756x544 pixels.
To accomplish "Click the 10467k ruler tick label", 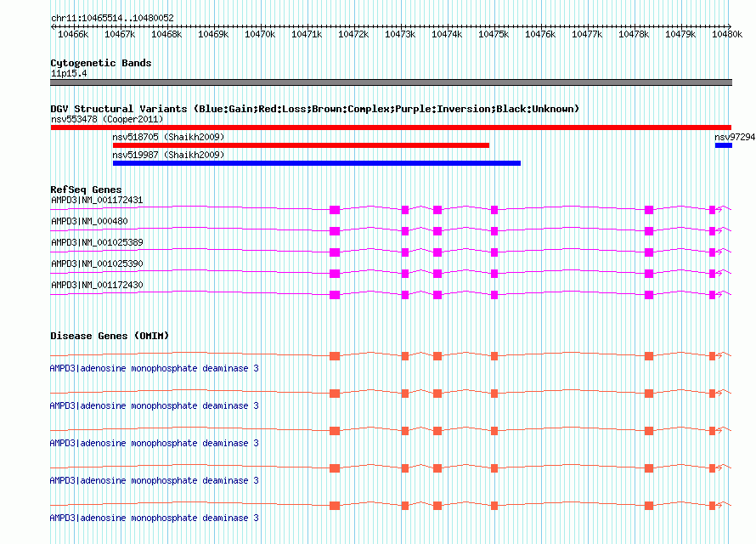I will pyautogui.click(x=120, y=34).
